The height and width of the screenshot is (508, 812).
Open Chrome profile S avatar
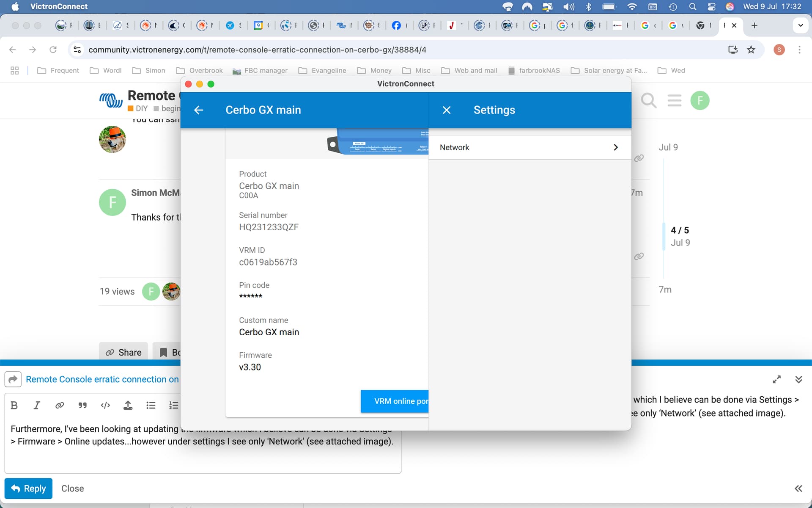coord(779,50)
